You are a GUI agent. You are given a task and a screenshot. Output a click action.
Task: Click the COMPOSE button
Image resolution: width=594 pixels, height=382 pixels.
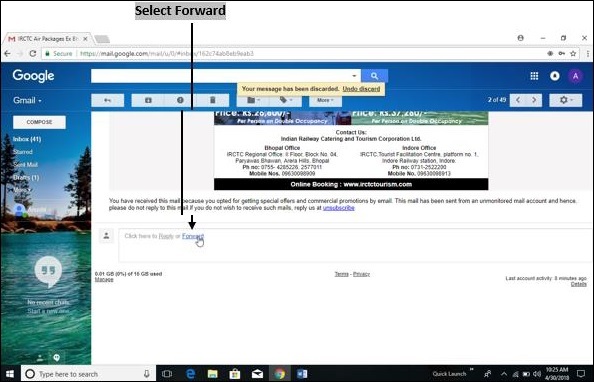pyautogui.click(x=39, y=122)
